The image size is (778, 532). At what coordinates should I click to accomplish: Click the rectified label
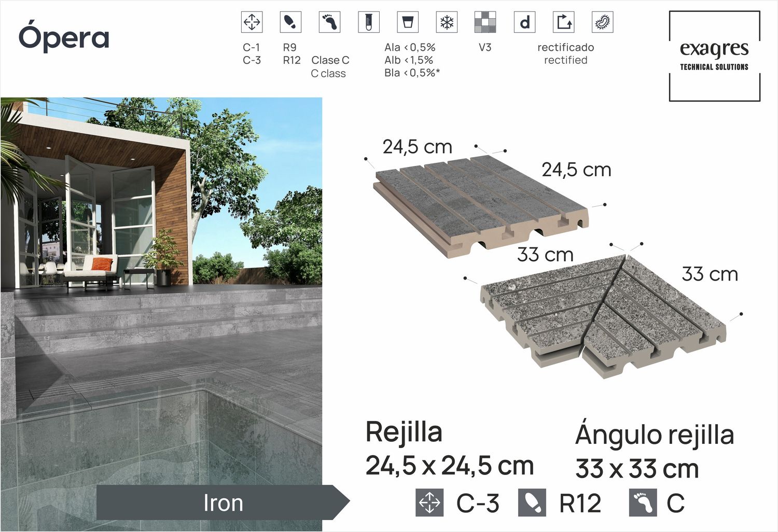(565, 60)
